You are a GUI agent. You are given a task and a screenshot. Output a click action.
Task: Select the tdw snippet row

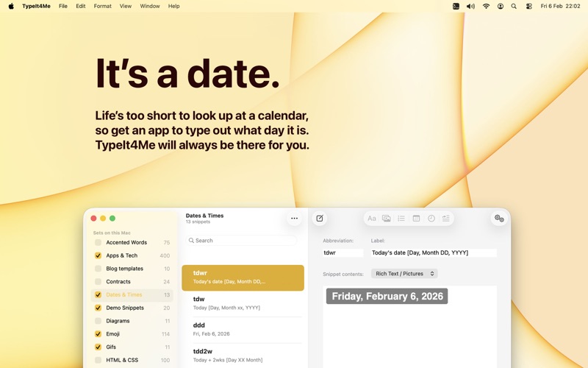tap(243, 303)
